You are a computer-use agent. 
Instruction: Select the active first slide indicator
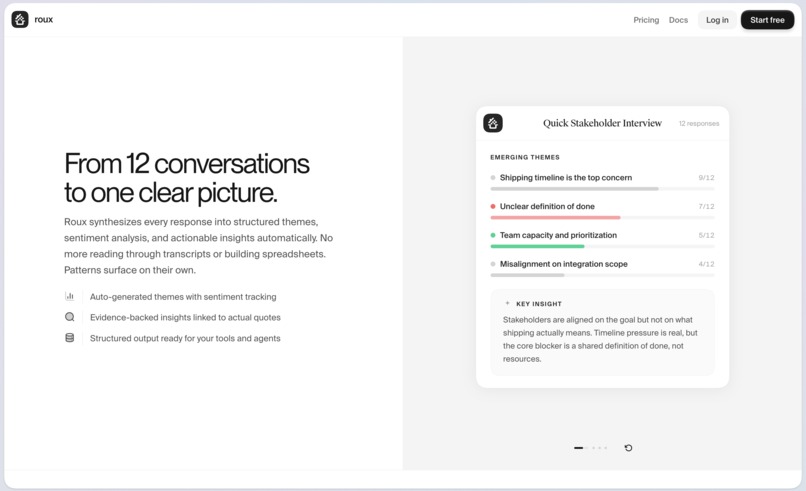(x=578, y=448)
